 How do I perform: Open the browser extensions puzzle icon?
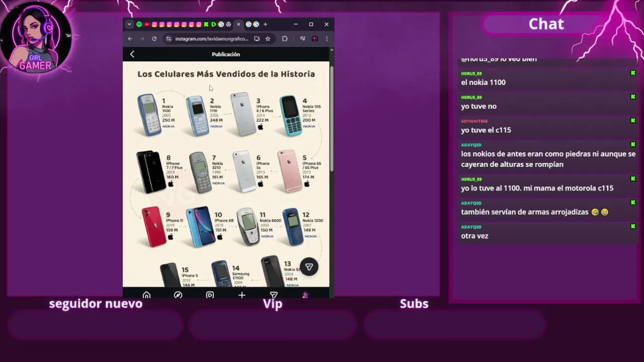click(x=285, y=39)
